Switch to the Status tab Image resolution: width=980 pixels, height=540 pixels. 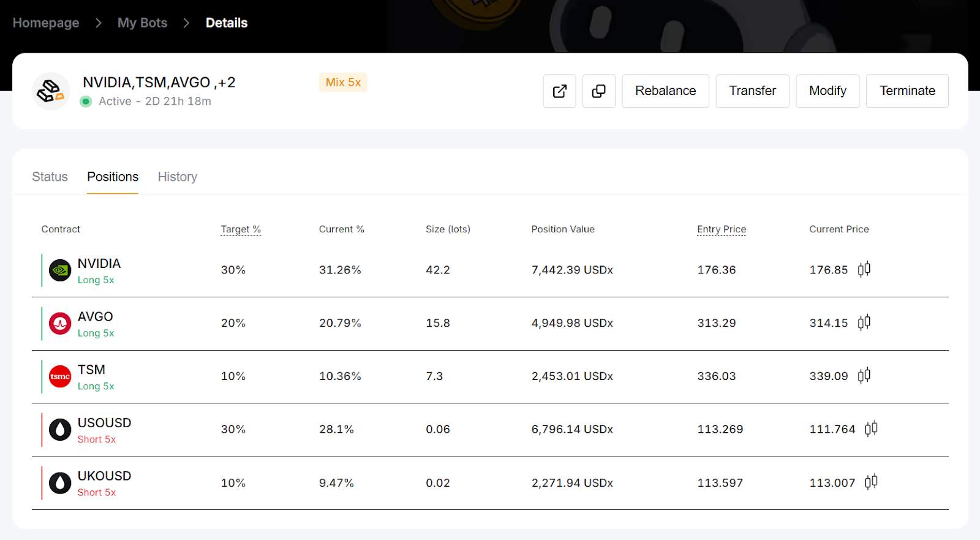click(x=50, y=177)
